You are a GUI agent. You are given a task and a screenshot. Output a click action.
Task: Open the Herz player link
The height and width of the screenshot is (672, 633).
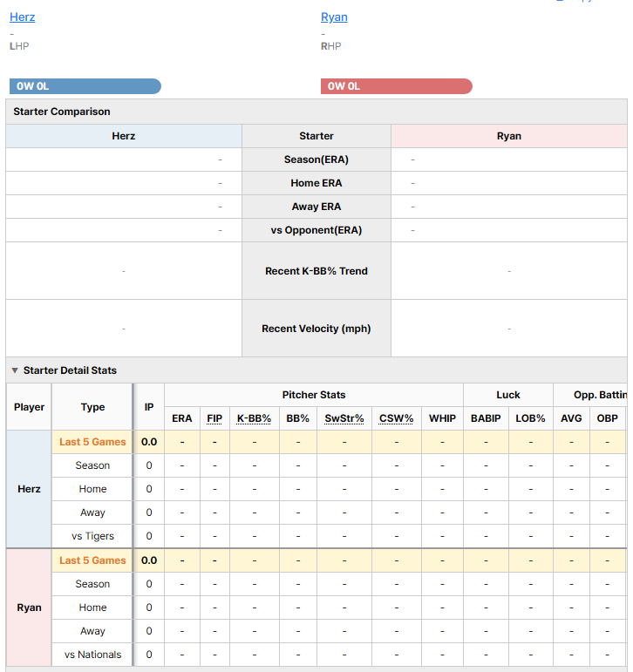tap(23, 17)
